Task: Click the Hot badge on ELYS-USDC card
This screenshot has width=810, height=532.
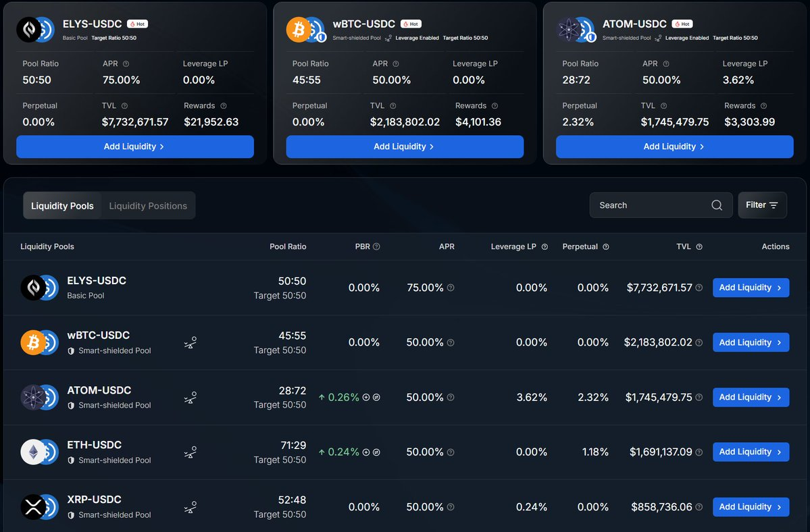Action: click(x=137, y=24)
